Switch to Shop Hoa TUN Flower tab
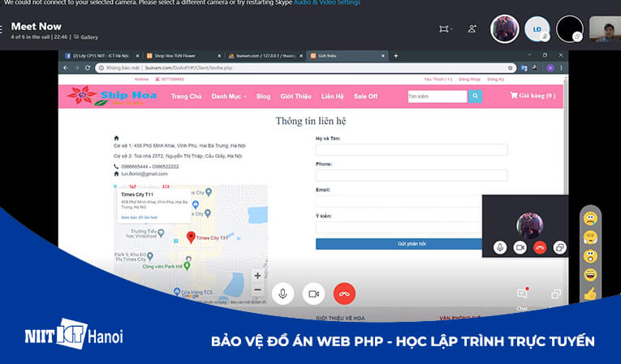The height and width of the screenshot is (364, 621). click(x=183, y=56)
